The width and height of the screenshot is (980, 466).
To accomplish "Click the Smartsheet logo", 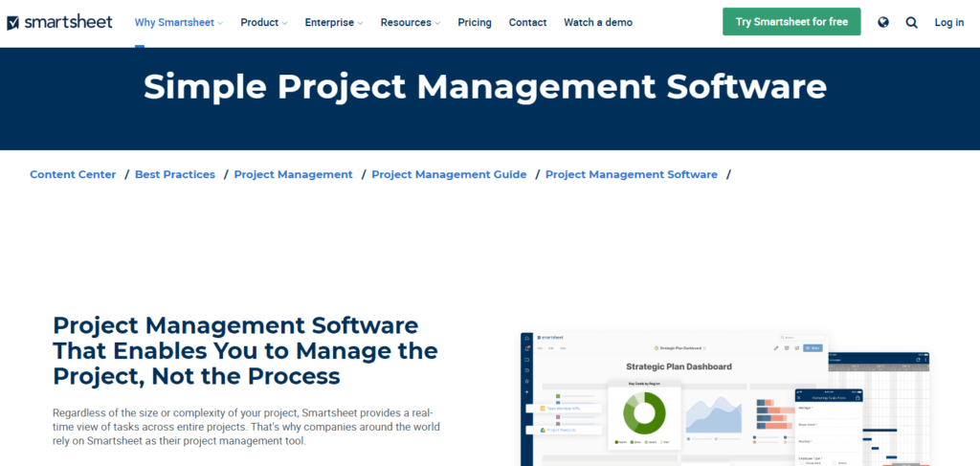I will 59,23.
